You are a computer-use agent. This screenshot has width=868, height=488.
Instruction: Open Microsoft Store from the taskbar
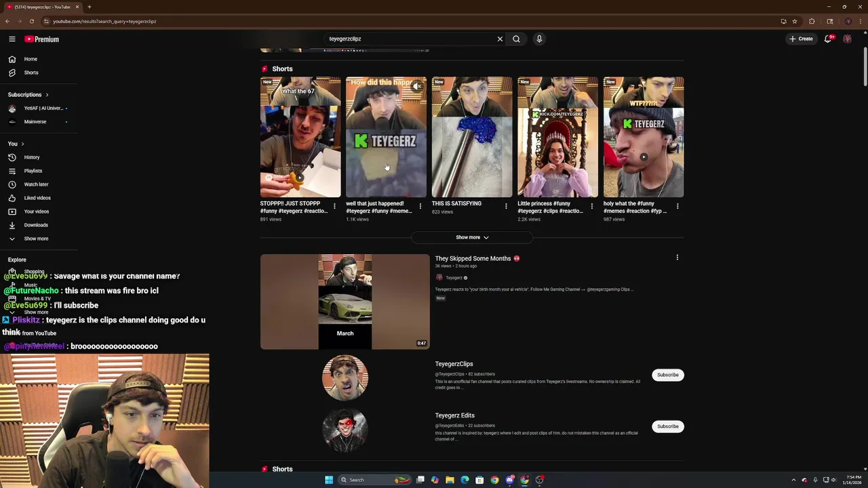479,480
